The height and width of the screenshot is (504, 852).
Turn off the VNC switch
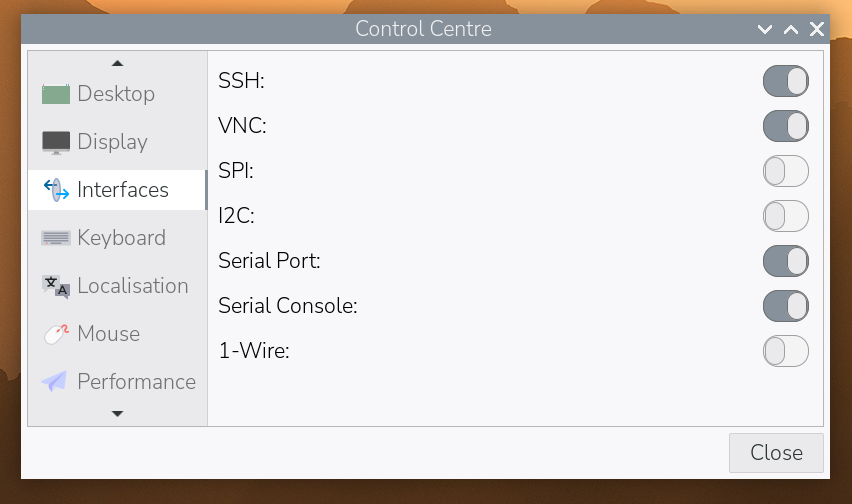785,126
